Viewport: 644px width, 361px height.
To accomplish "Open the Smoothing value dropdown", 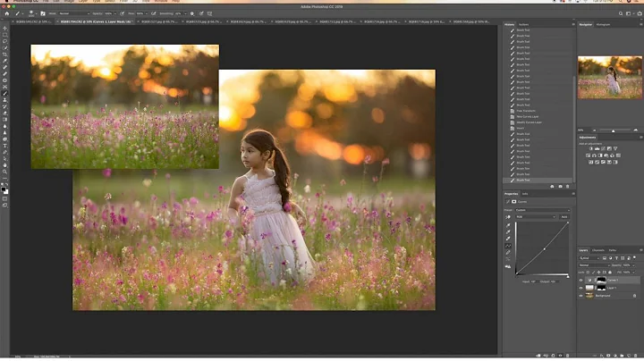I will 185,13.
